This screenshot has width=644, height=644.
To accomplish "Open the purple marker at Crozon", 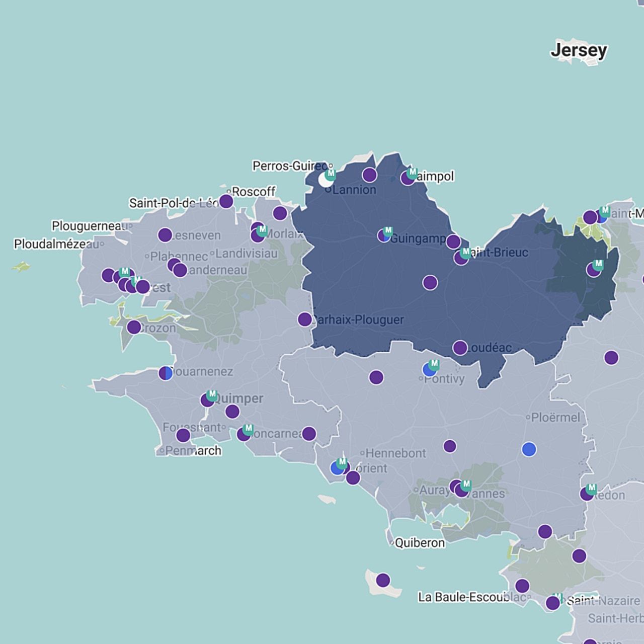I will click(x=134, y=327).
